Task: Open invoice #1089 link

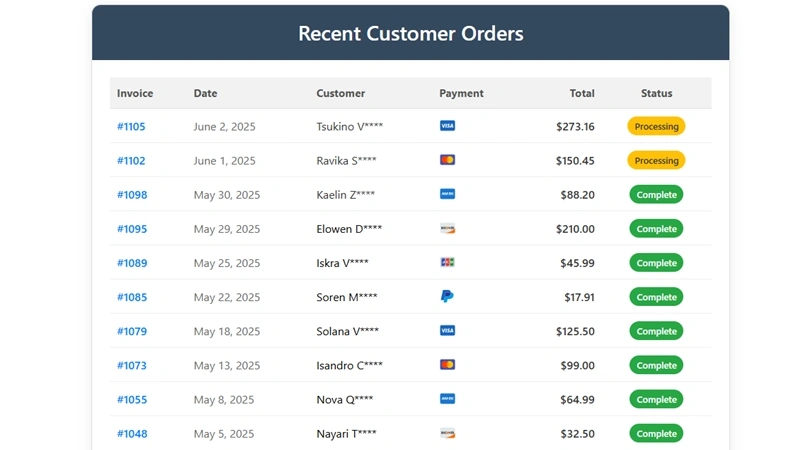Action: 132,263
